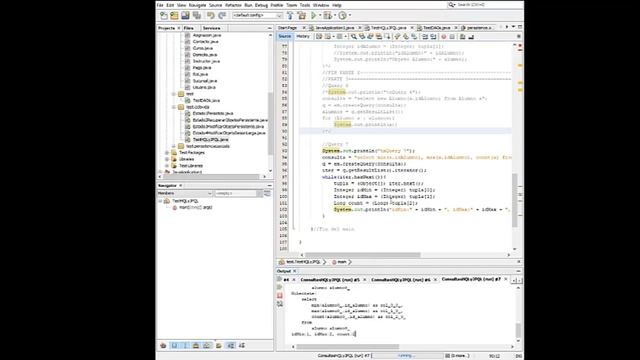This screenshot has height=360, width=640.
Task: Click the editor horizontal scrollbar
Action: point(363,255)
